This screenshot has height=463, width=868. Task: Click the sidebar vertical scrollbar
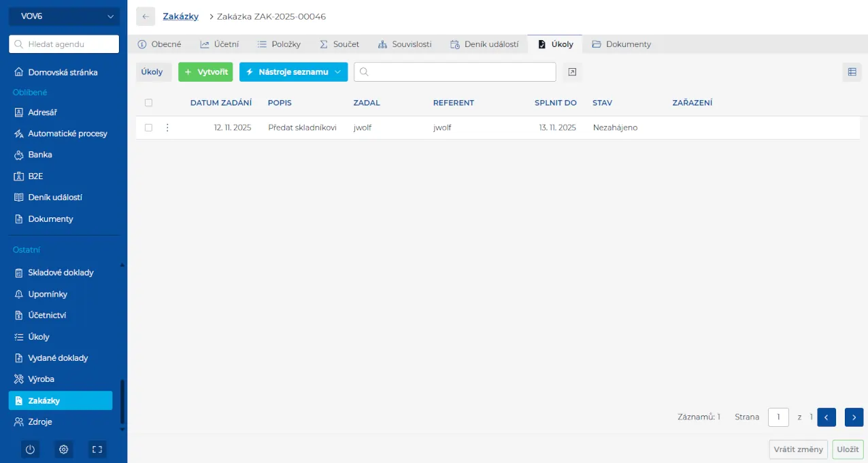click(x=122, y=402)
